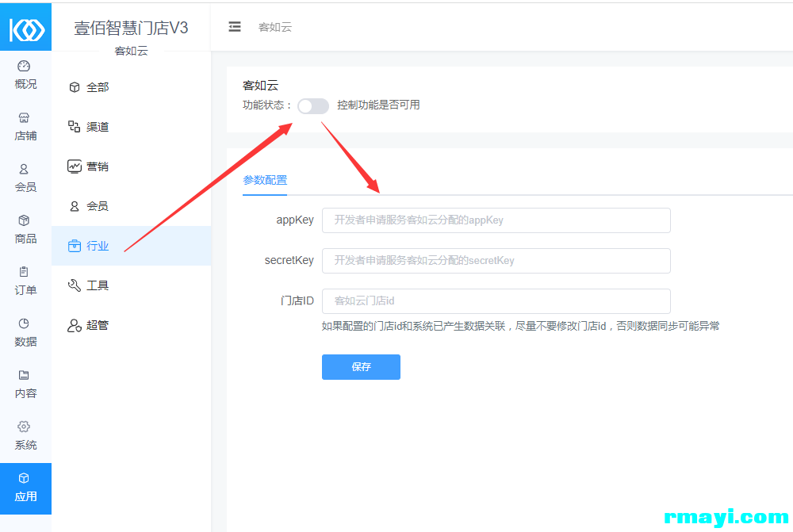Viewport: 793px width, 532px height.
Task: Focus the 门店ID input field
Action: tap(496, 301)
